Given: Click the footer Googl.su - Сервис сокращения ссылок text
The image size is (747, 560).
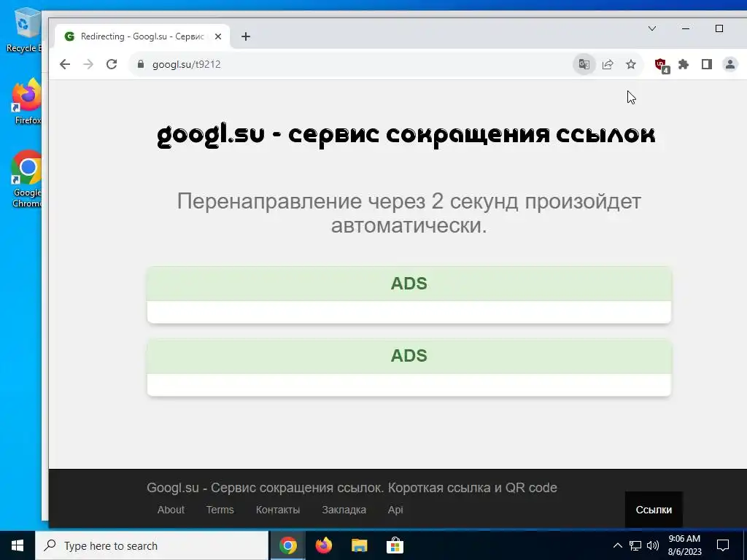Looking at the screenshot, I should tap(352, 488).
